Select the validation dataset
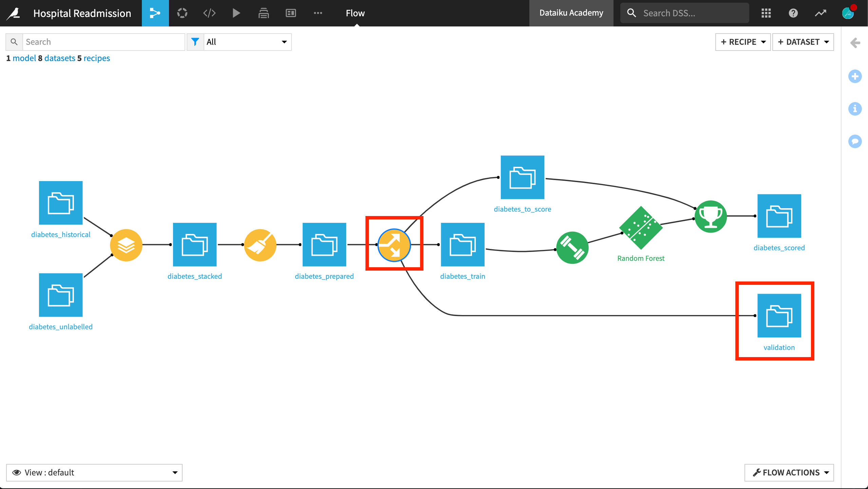Viewport: 868px width, 489px height. [x=779, y=316]
